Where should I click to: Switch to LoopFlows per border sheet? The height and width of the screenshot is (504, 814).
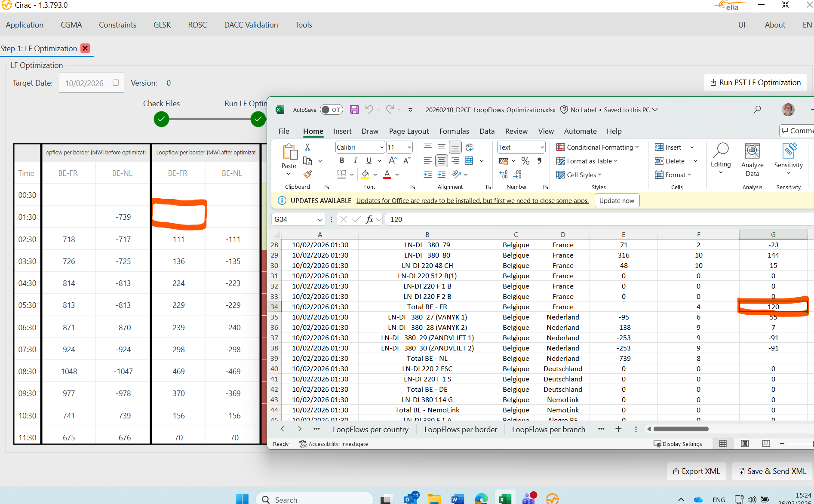click(461, 429)
